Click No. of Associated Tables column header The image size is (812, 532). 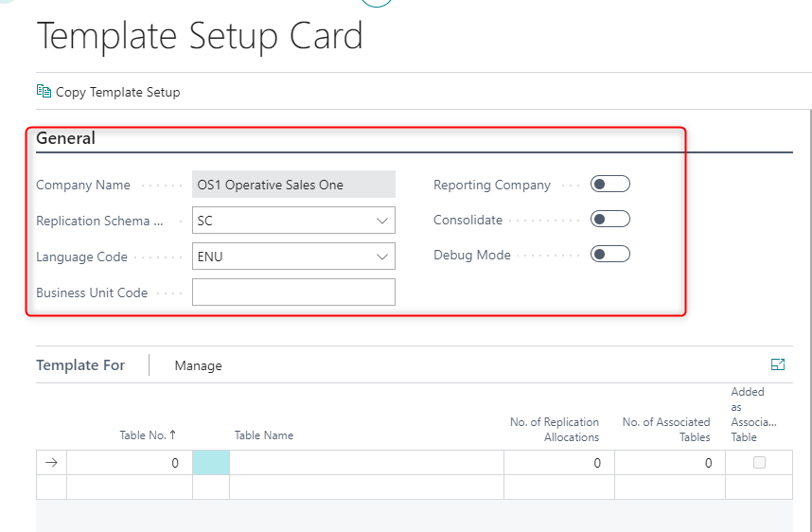(666, 430)
